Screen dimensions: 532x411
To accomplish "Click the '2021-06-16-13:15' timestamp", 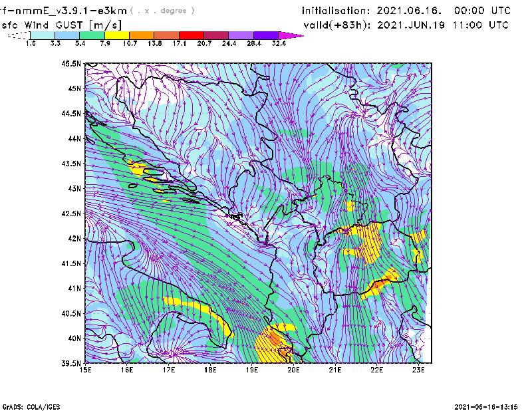I will (x=486, y=407).
